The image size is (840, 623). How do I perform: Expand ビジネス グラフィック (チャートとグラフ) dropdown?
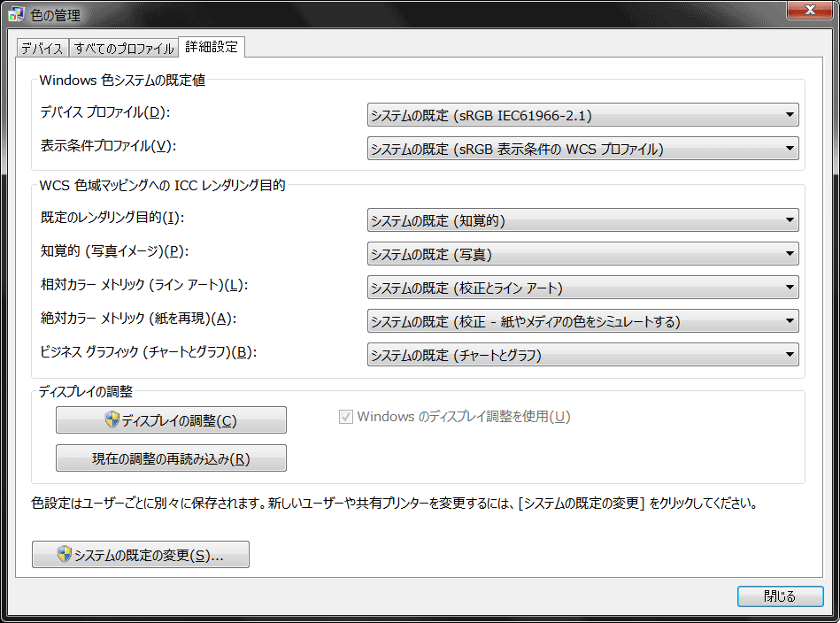click(582, 355)
